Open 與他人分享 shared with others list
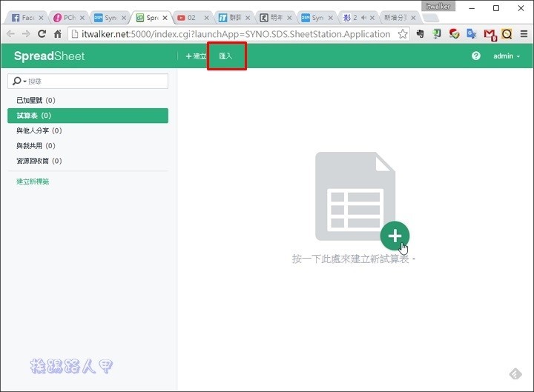534x392 pixels. click(x=39, y=130)
